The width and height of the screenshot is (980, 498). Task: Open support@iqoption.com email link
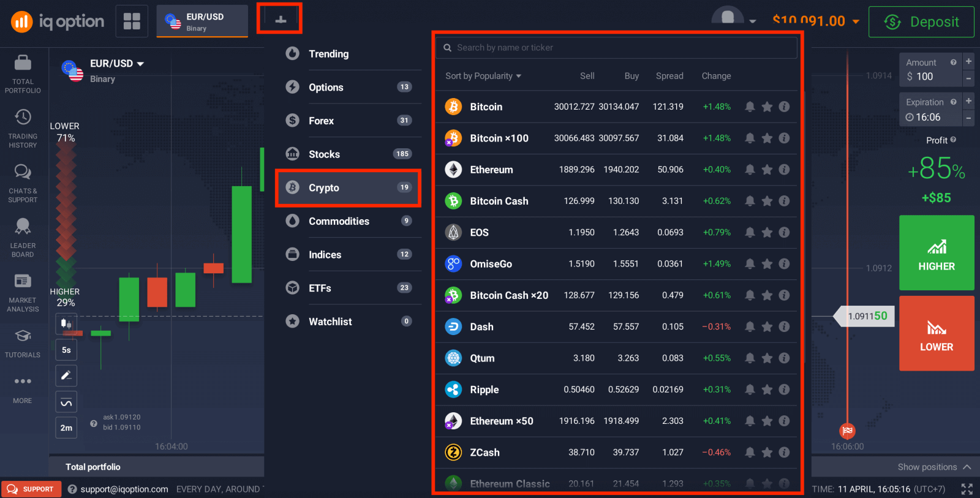[124, 489]
